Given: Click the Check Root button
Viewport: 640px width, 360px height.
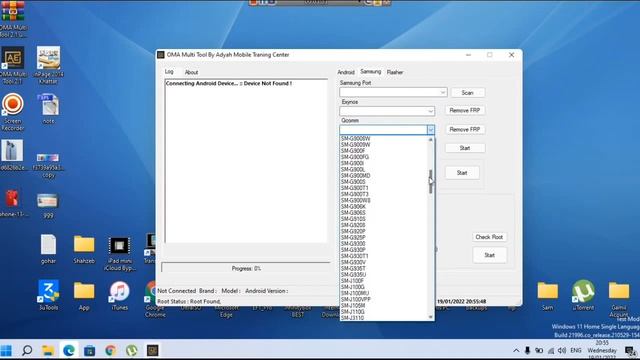Looking at the screenshot, I should click(489, 237).
